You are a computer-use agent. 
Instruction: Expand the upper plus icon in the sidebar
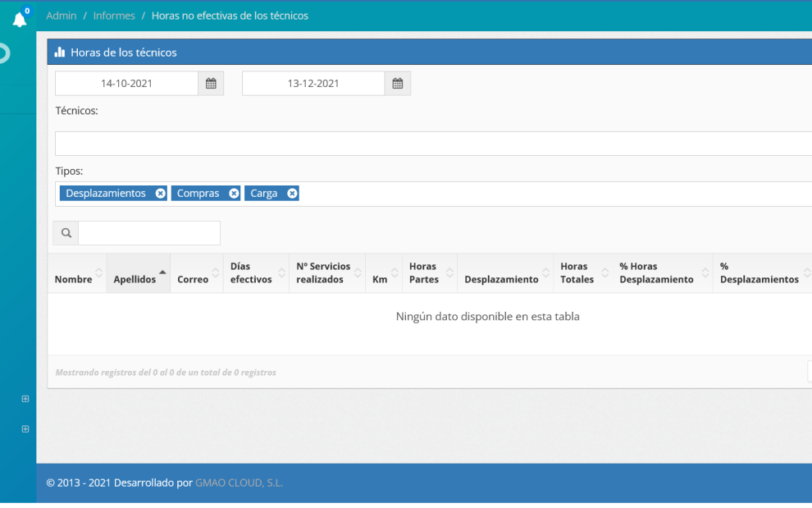(x=25, y=399)
